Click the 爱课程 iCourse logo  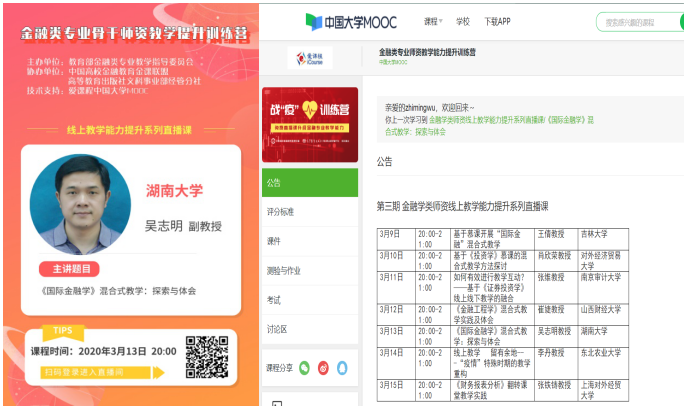[310, 59]
